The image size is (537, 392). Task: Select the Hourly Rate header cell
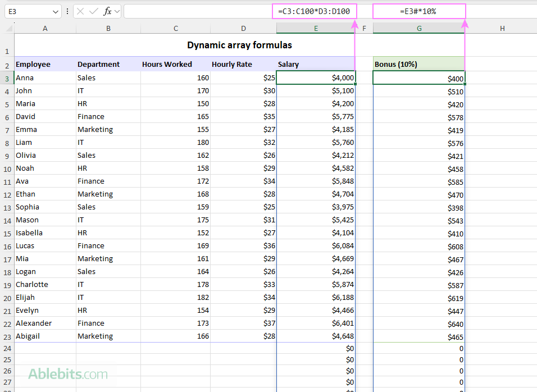231,64
